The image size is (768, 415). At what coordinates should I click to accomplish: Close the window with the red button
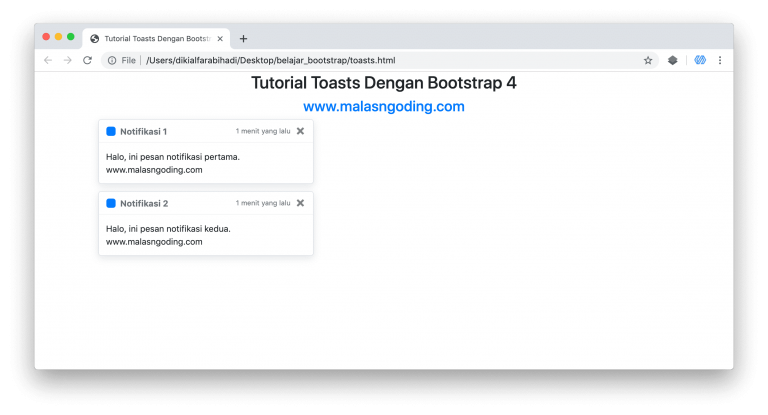(x=46, y=37)
